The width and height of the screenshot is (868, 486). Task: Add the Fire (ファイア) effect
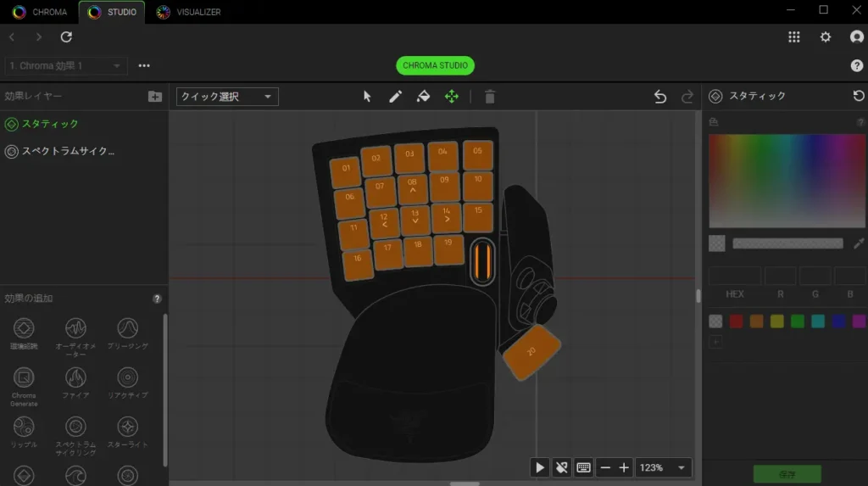75,383
